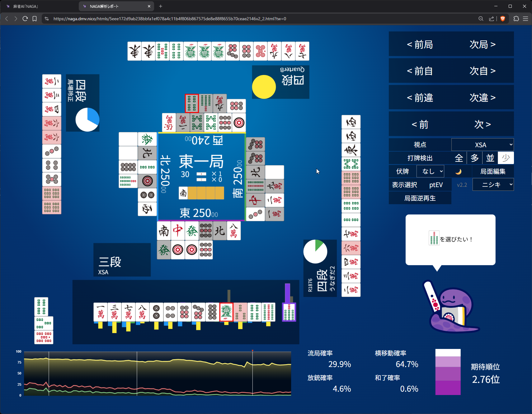The width and height of the screenshot is (532, 414).
Task: Select the purple-highlighted drawn tile in hand
Action: (289, 312)
